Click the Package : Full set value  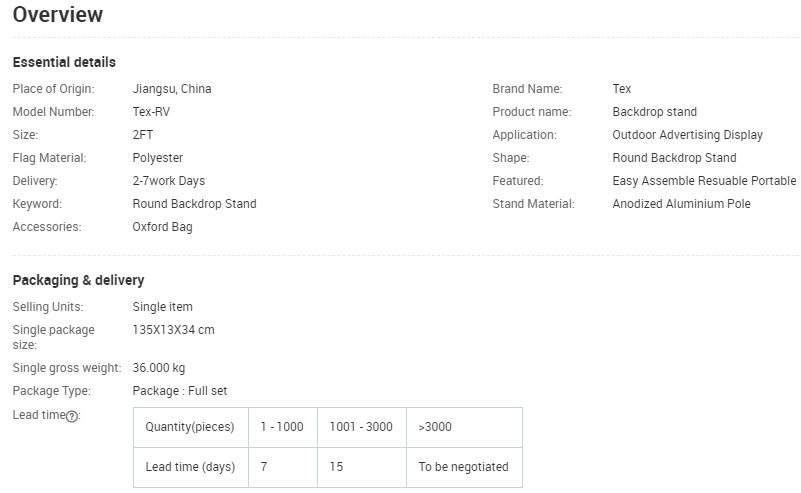180,391
